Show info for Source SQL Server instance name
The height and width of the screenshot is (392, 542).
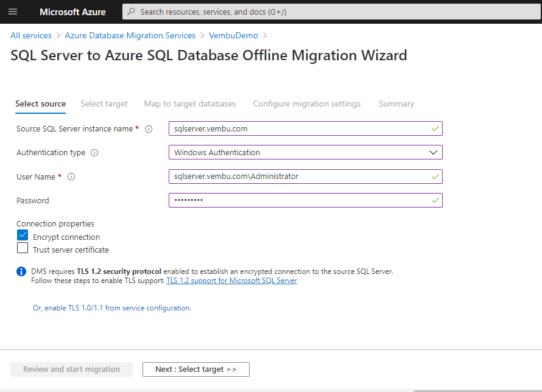click(x=149, y=129)
